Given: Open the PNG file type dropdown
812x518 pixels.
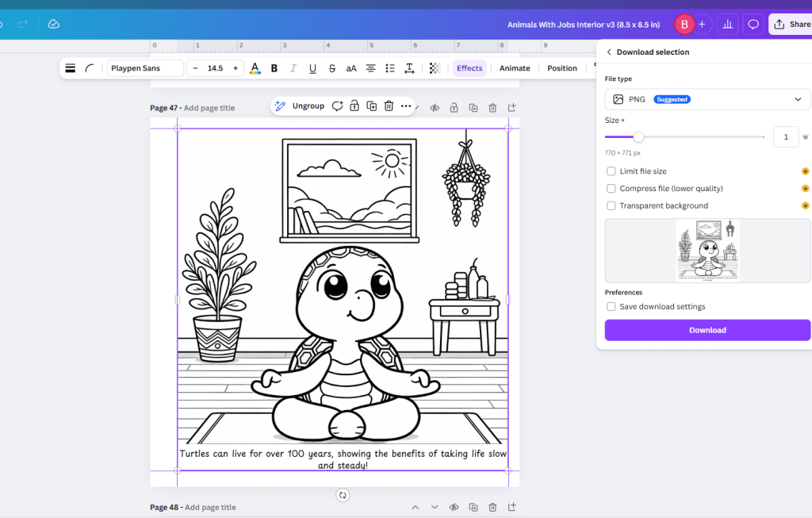Looking at the screenshot, I should [x=707, y=98].
